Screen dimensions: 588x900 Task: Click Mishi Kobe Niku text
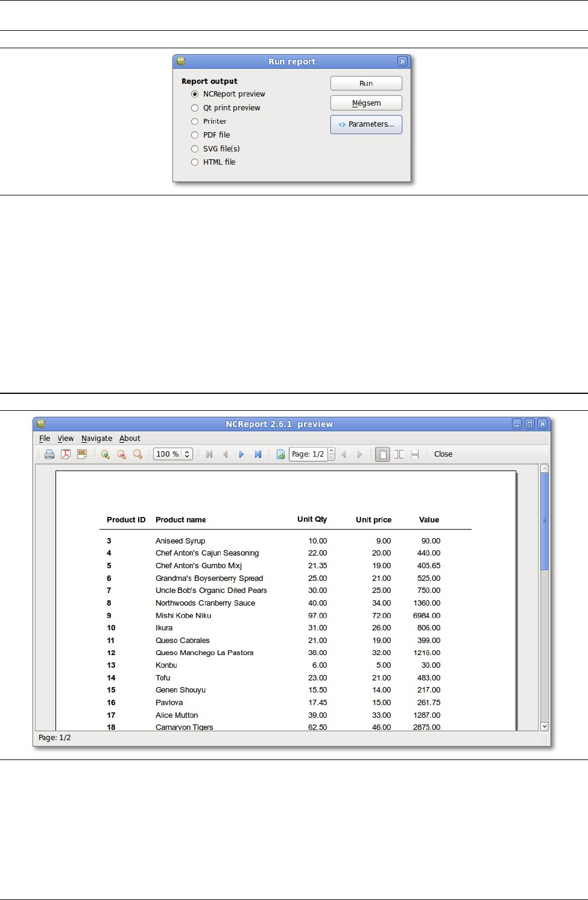click(x=183, y=616)
